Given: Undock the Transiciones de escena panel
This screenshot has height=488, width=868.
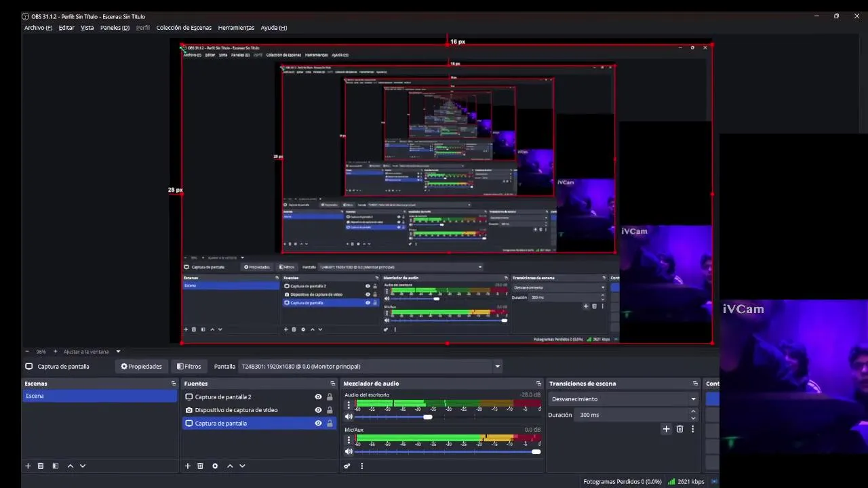Looking at the screenshot, I should tap(695, 384).
